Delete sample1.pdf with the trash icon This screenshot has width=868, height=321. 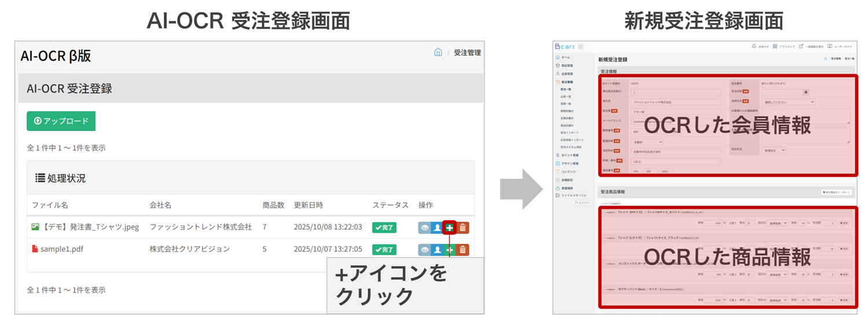[462, 250]
